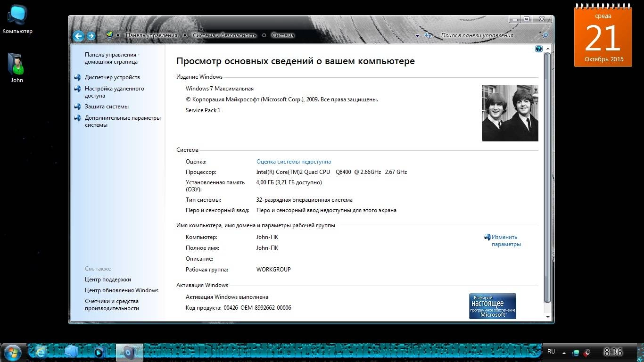Click shield icon beside 'Настройка удаленного доступа'
This screenshot has height=362, width=644.
click(78, 89)
